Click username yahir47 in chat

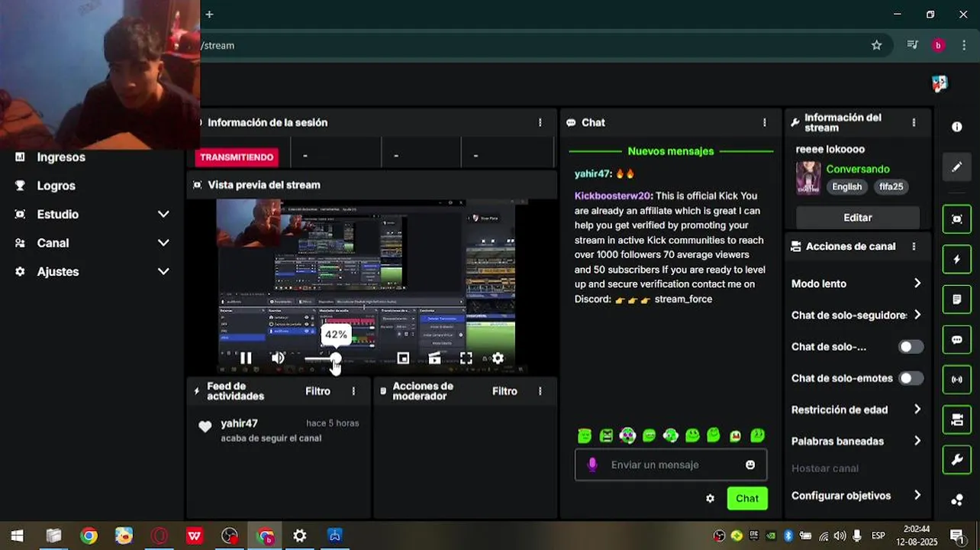click(x=592, y=173)
